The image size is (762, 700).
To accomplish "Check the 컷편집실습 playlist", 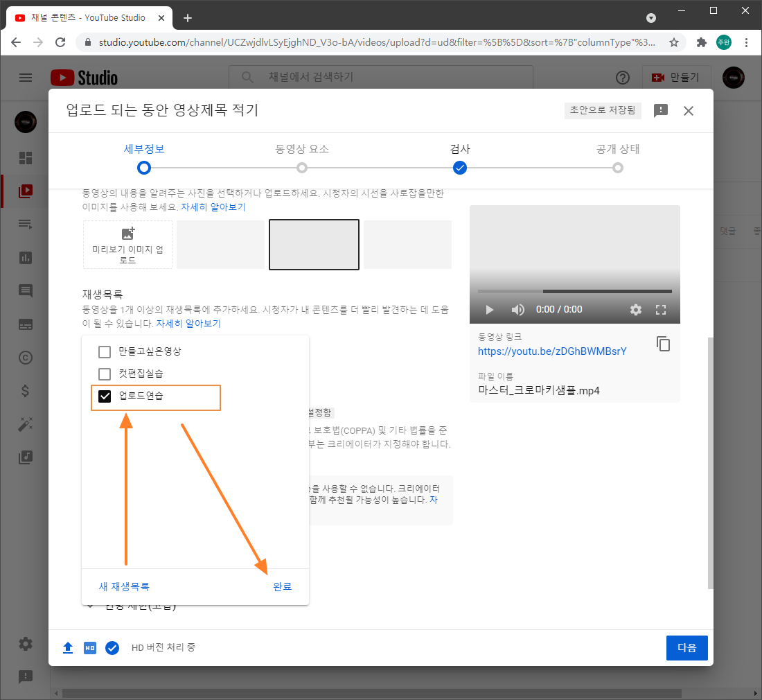I will click(x=105, y=374).
